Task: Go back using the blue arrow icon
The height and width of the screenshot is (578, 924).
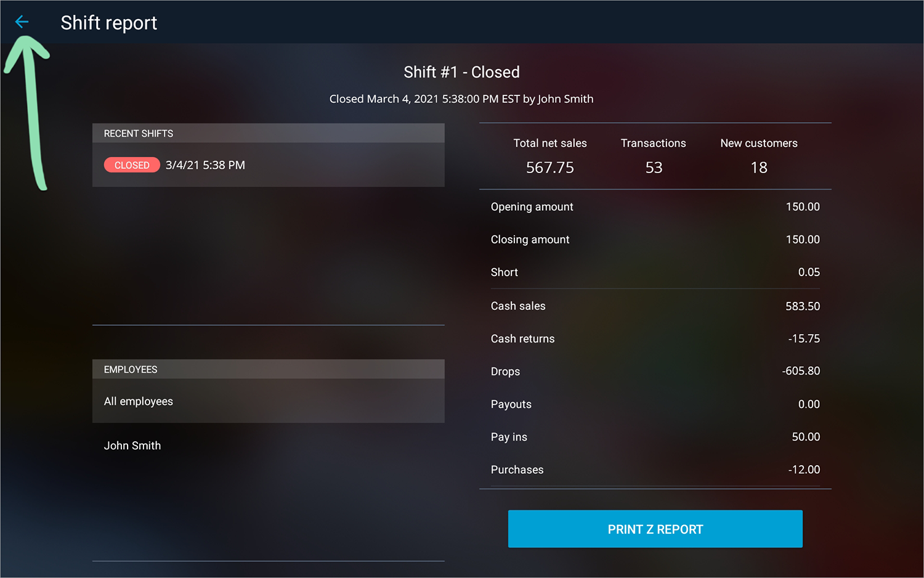Action: click(x=22, y=22)
